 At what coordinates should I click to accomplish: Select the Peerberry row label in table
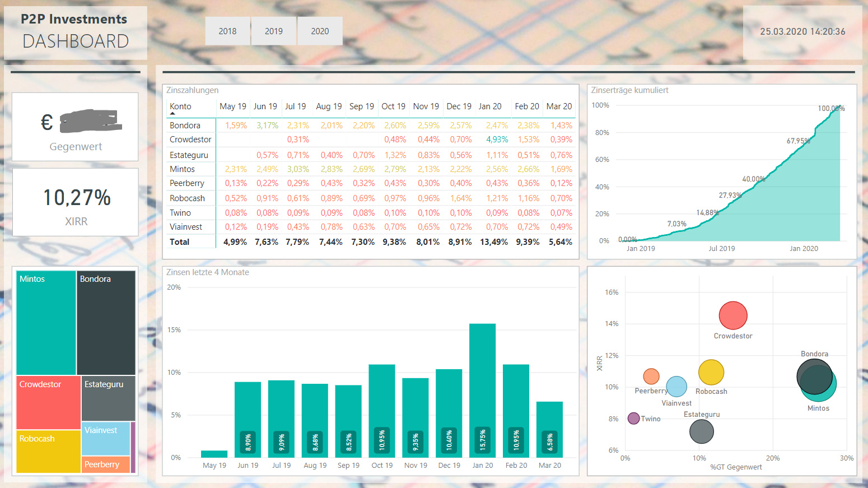(x=187, y=183)
